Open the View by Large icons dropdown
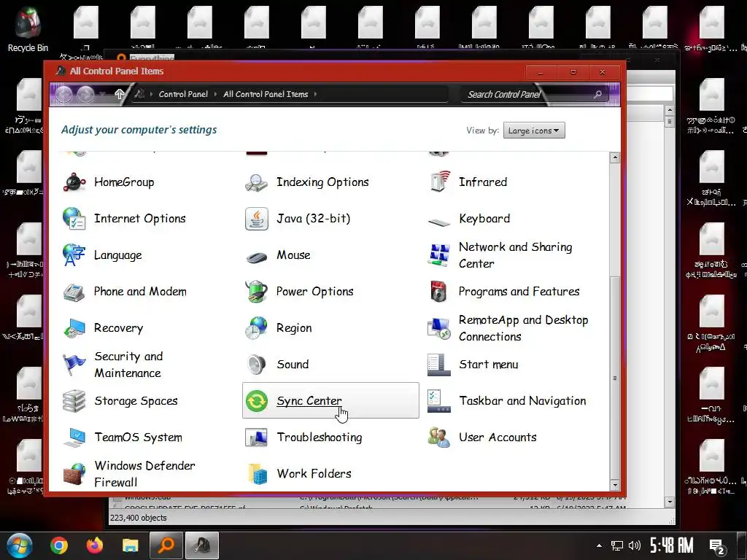 [534, 131]
